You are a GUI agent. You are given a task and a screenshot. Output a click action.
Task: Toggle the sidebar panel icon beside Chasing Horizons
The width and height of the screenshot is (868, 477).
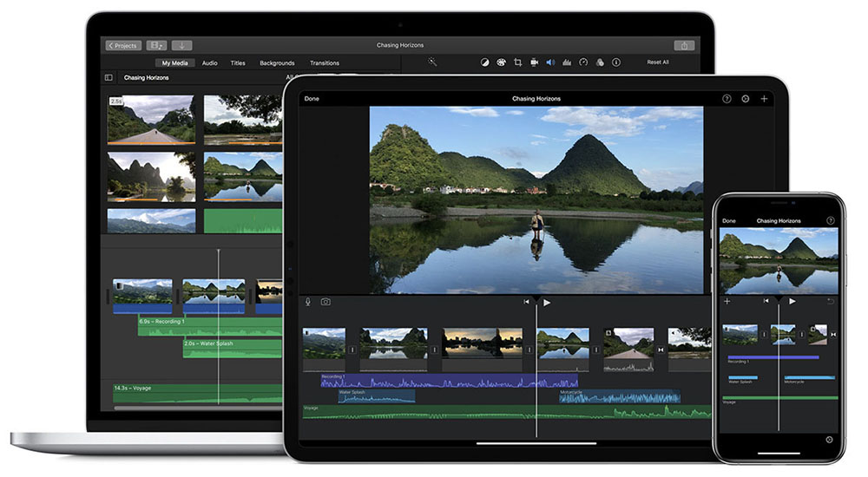(x=108, y=78)
